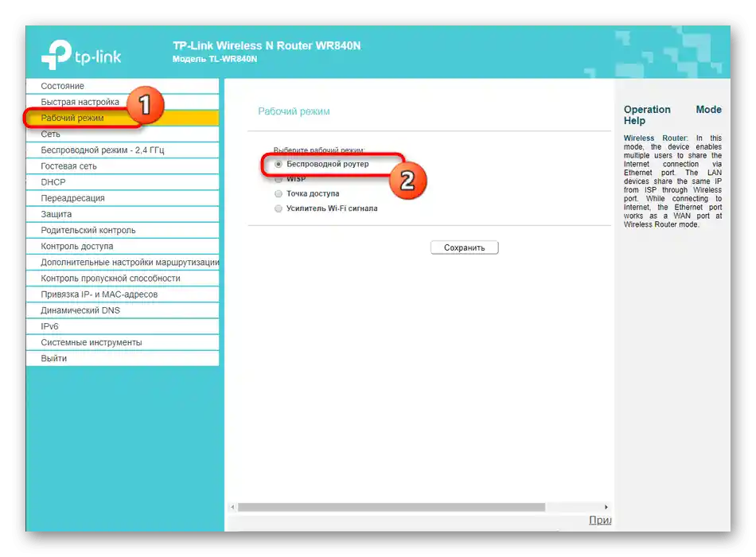
Task: Open the Состояние menu item
Action: pyautogui.click(x=123, y=86)
